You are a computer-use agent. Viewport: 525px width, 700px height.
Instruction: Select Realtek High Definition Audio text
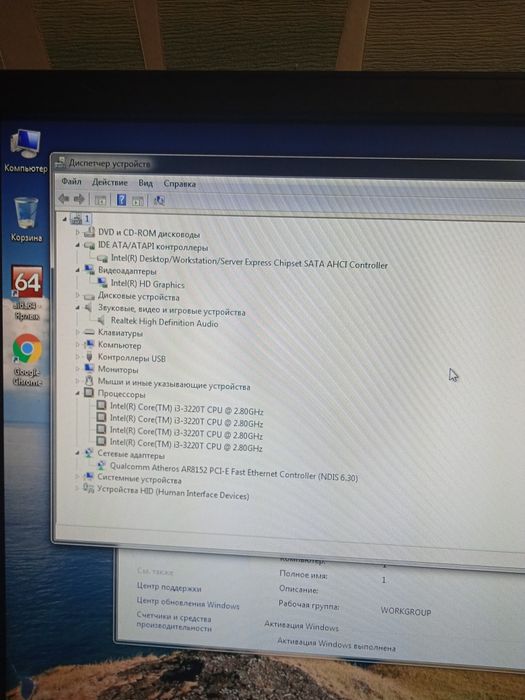click(x=164, y=322)
